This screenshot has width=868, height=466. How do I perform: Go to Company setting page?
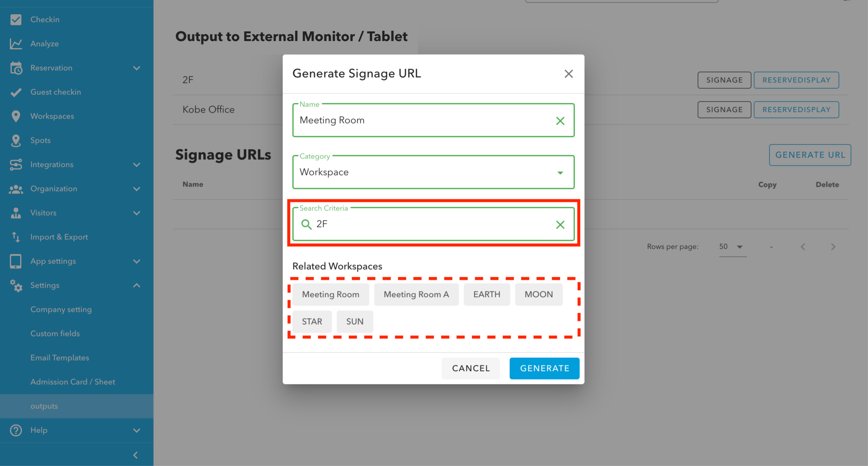point(61,310)
